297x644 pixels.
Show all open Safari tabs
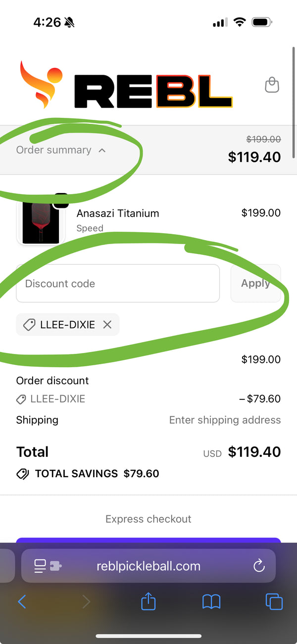[x=274, y=601]
